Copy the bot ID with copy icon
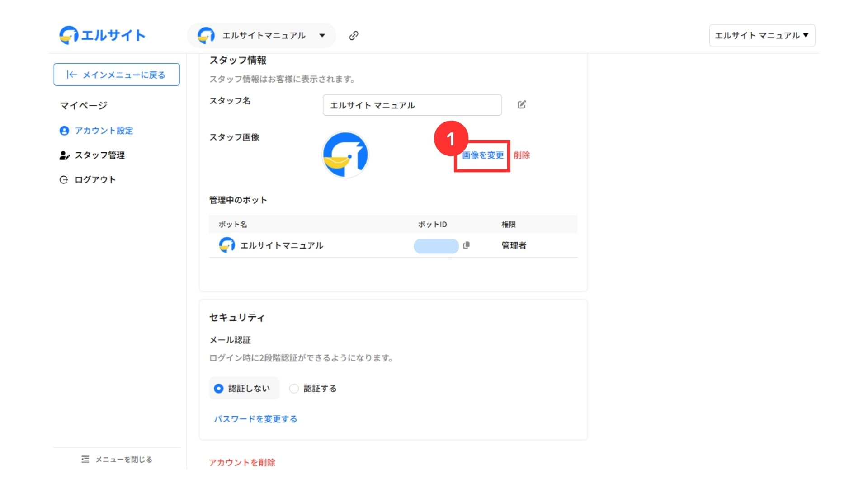The height and width of the screenshot is (488, 868). pyautogui.click(x=467, y=245)
